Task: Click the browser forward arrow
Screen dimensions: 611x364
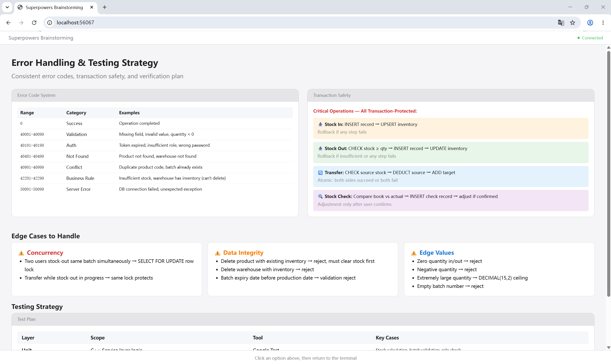Action: click(21, 23)
